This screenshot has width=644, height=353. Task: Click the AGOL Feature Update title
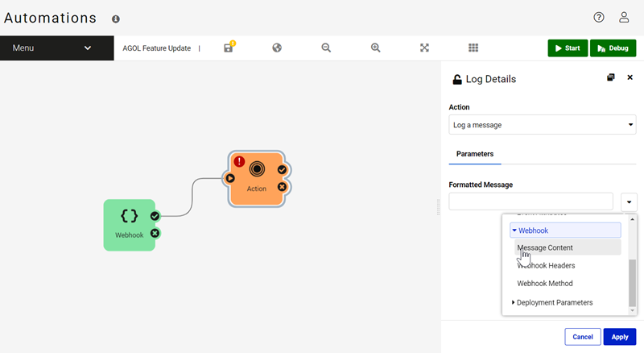click(156, 48)
